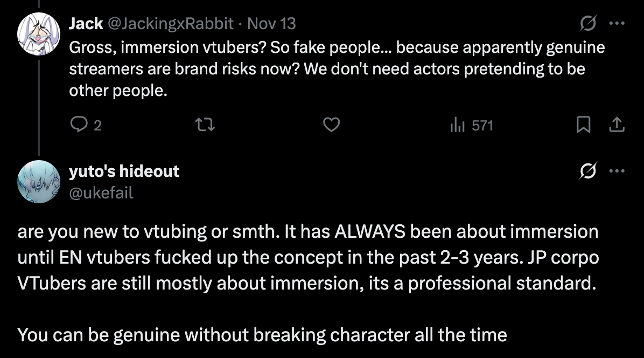
Task: Open more options on Jack's tweet
Action: click(617, 23)
